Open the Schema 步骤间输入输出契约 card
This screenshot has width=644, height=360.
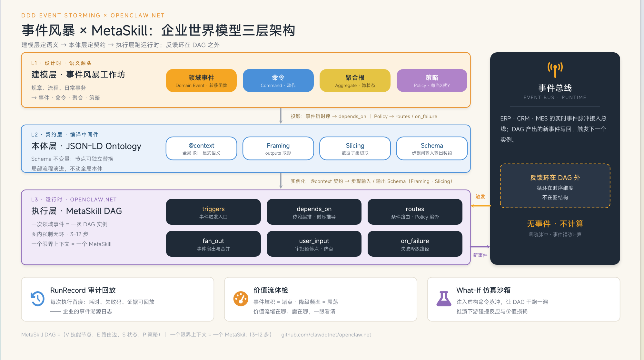coord(432,149)
